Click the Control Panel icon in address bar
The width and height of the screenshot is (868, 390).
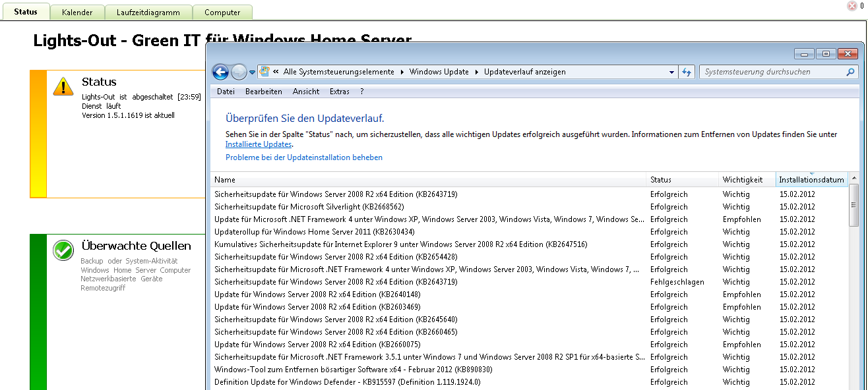pyautogui.click(x=264, y=72)
